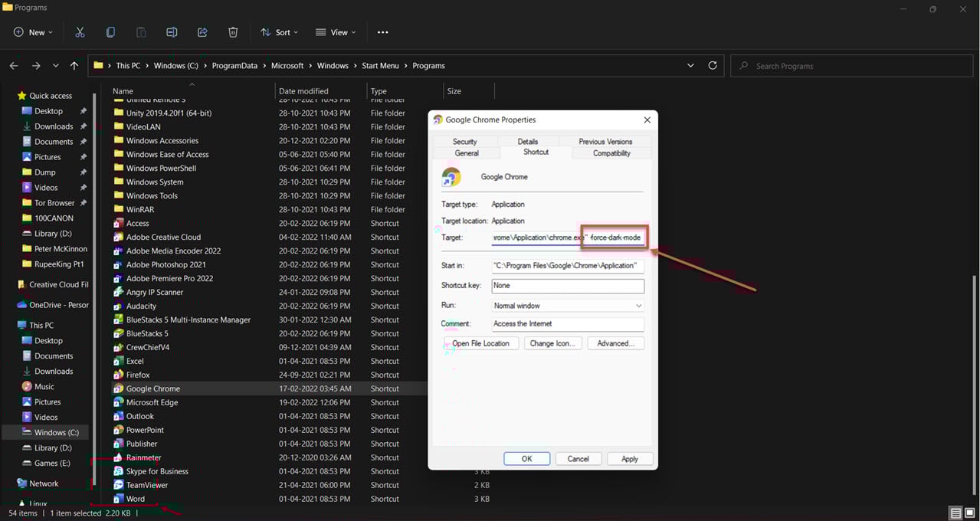Click the Delete trash icon in toolbar
The image size is (980, 521).
tap(233, 32)
